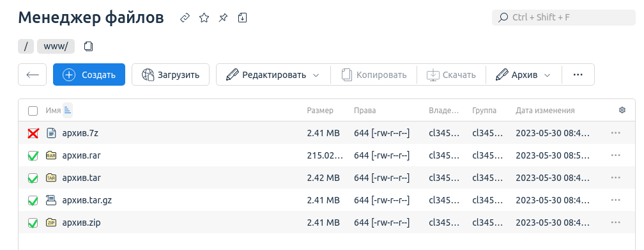Click the document-download icon next to the pin
644x250 pixels.
(242, 18)
